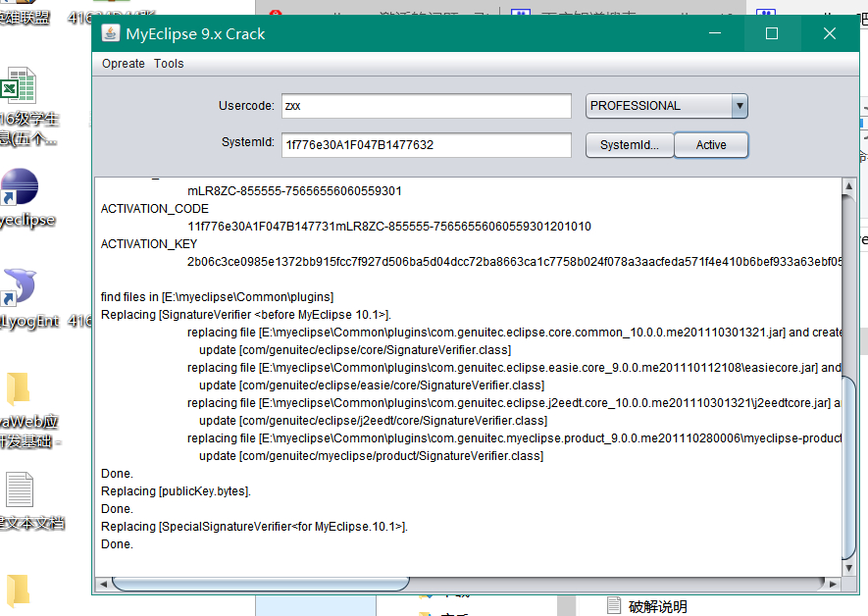Click the mLR8ZC-855555 license key line
868x616 pixels.
[294, 191]
